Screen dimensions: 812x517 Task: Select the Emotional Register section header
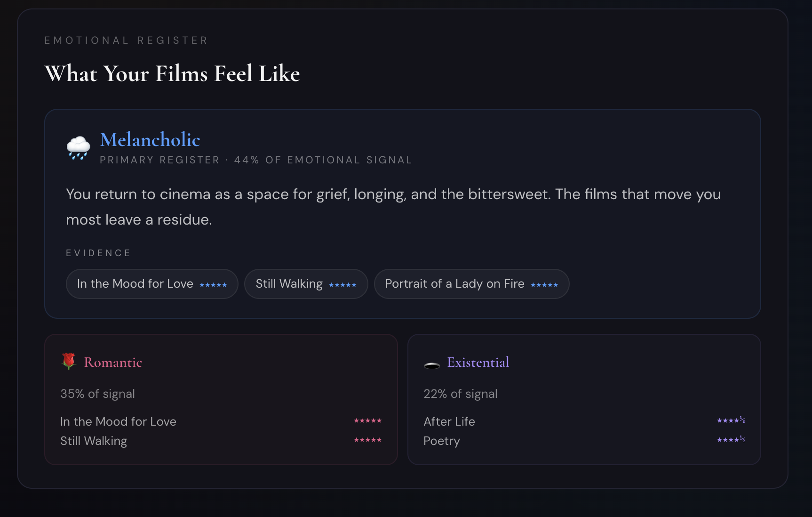click(126, 40)
